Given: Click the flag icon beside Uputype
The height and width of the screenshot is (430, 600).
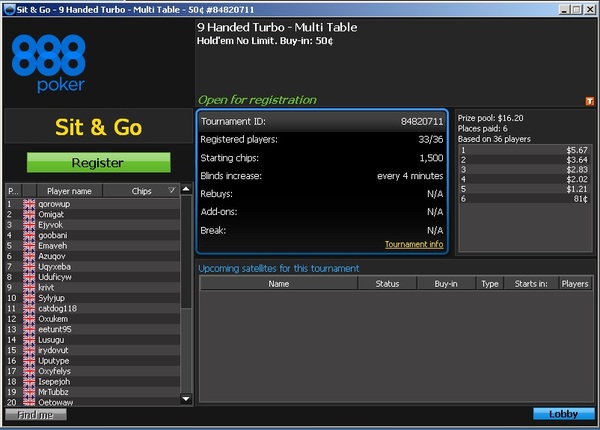Looking at the screenshot, I should tap(29, 361).
